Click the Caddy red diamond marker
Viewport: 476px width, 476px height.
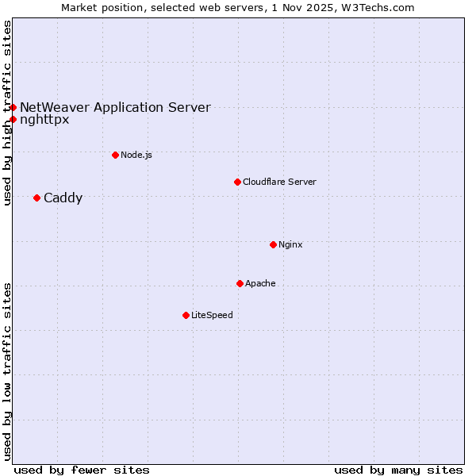click(36, 198)
